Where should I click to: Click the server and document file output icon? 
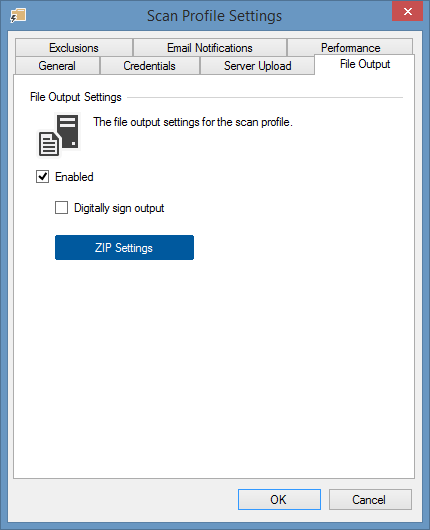[x=59, y=136]
